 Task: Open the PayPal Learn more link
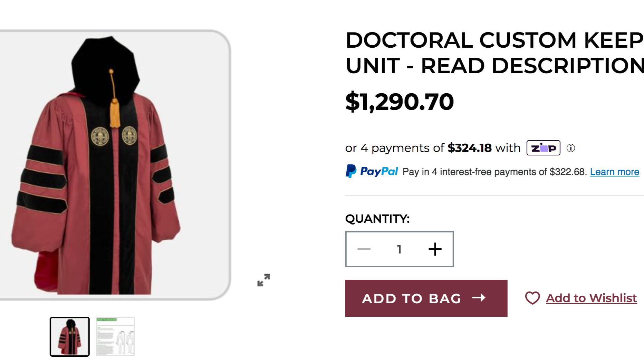tap(614, 172)
